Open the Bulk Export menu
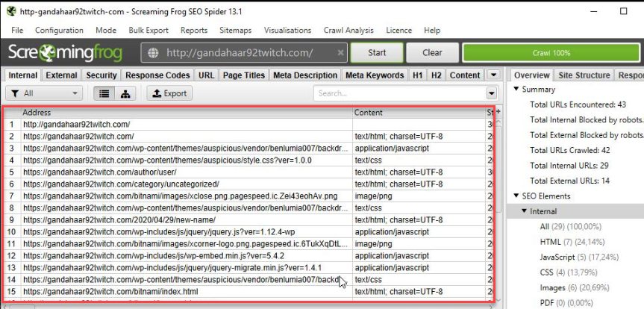 click(x=149, y=30)
